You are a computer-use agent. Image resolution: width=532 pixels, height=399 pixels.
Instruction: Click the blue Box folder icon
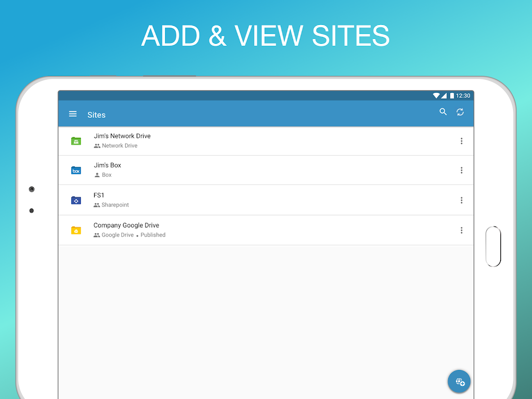(76, 170)
